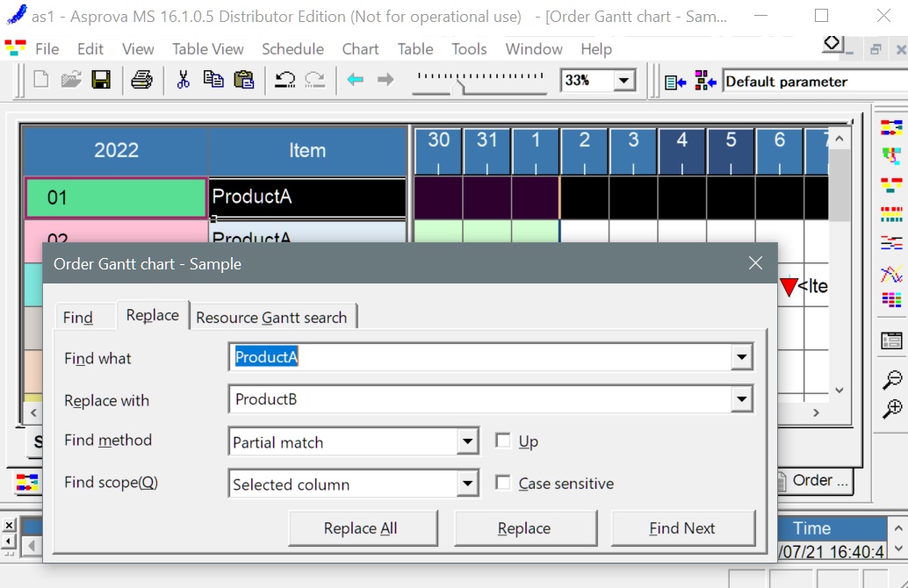
Task: Click the Find Next button
Action: (x=683, y=527)
